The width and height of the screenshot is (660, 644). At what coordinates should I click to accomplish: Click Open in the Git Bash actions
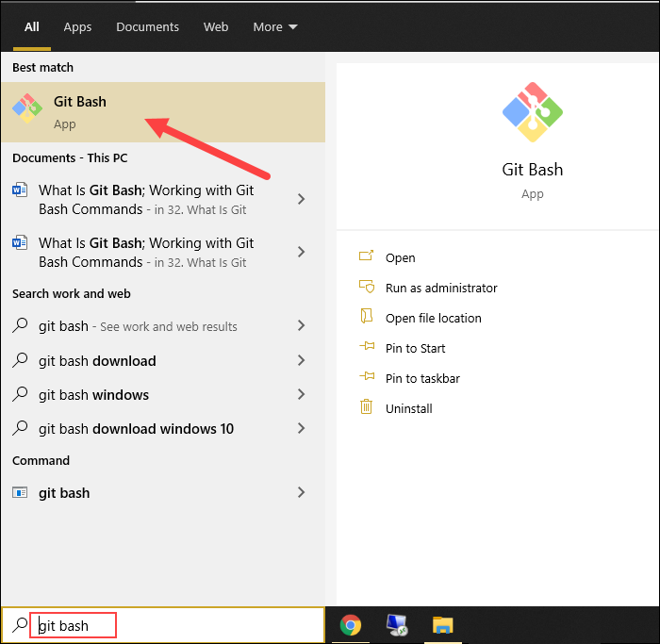pyautogui.click(x=400, y=257)
